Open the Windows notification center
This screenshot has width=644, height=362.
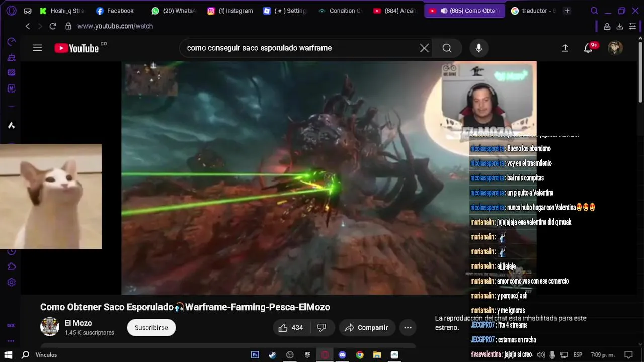point(628,355)
